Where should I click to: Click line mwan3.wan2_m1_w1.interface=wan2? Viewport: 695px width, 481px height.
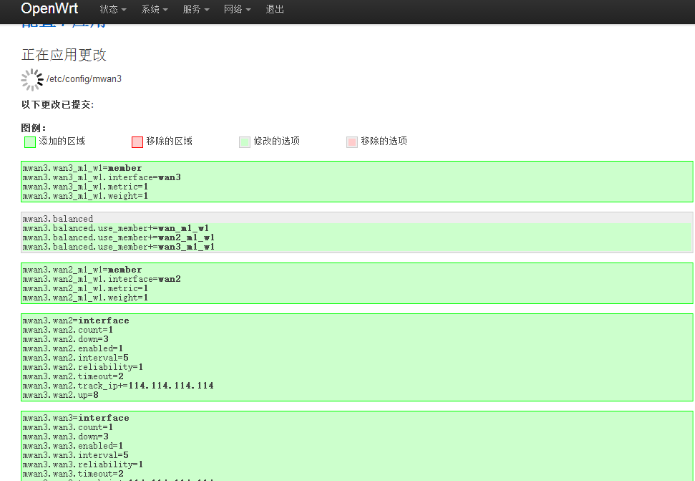coord(102,279)
